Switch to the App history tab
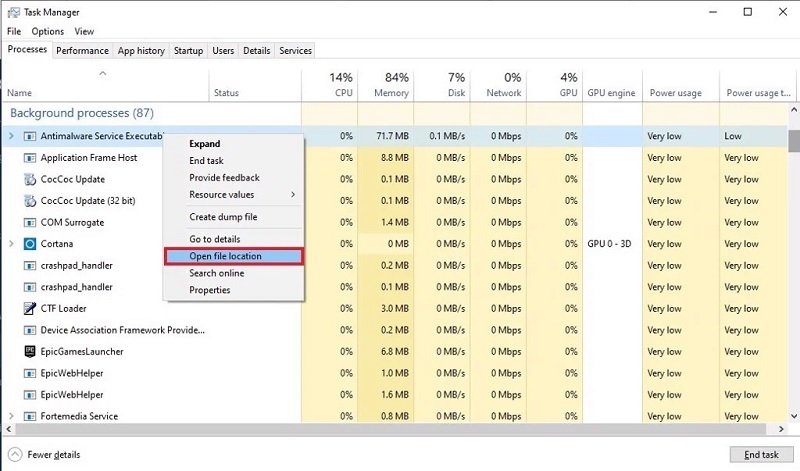800x471 pixels. tap(141, 51)
